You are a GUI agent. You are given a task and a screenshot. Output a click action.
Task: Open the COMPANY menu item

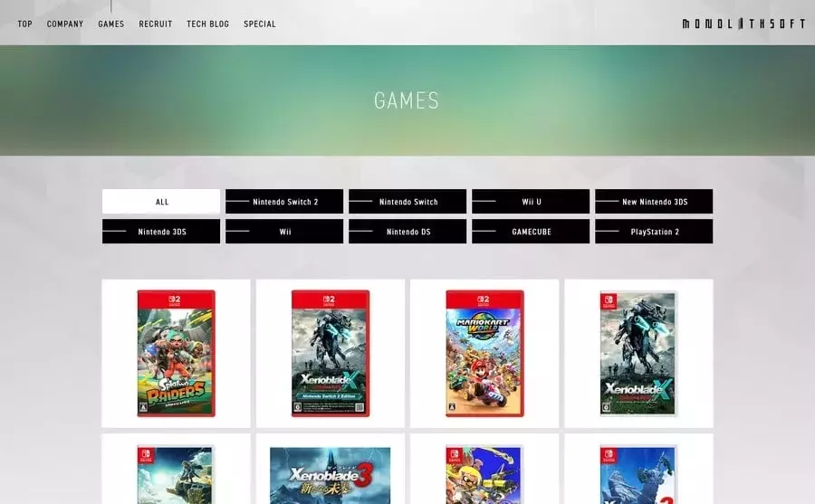point(65,24)
